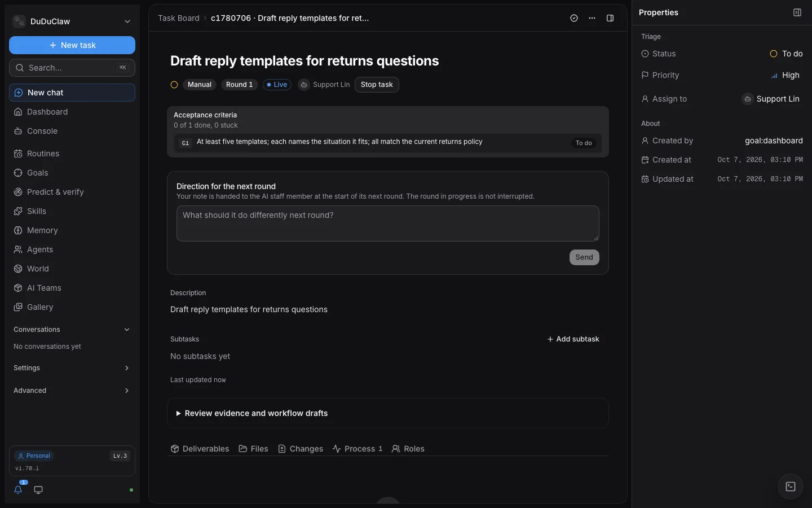Change assignee Support Lin in Properties
This screenshot has height=508, width=812.
770,99
